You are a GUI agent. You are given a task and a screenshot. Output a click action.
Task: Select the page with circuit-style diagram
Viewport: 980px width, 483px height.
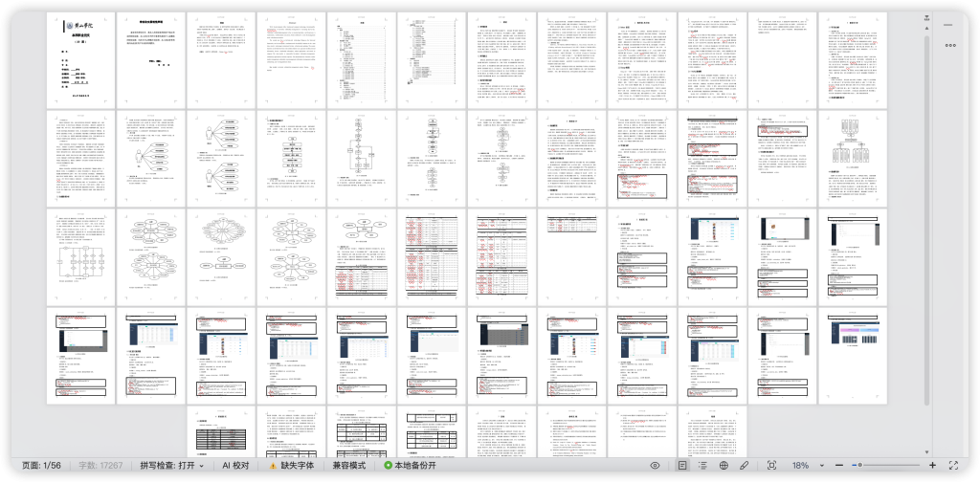click(x=80, y=255)
